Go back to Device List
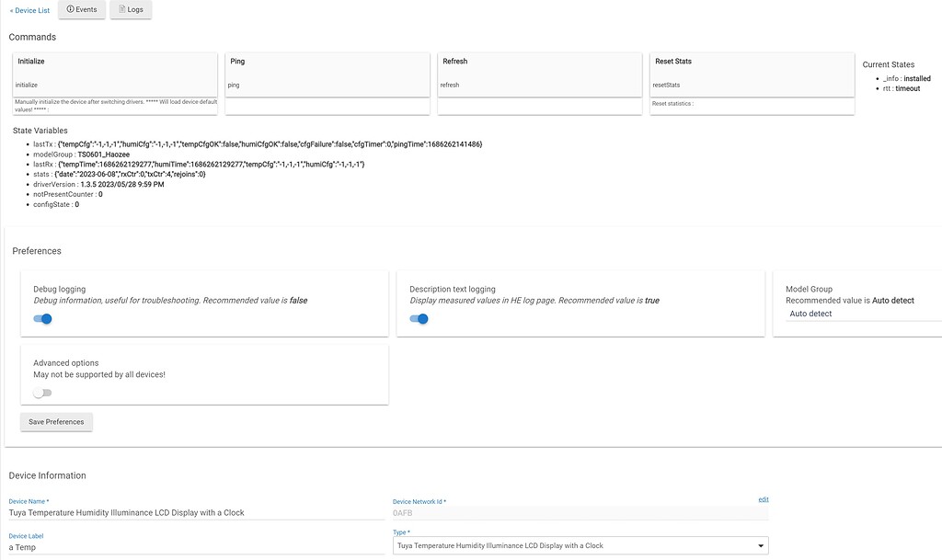 point(29,10)
